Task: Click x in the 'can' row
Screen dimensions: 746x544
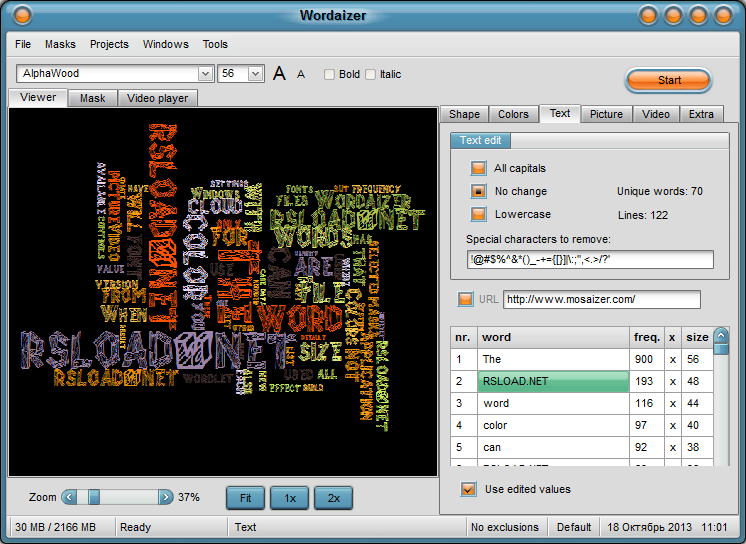Action: tap(672, 447)
